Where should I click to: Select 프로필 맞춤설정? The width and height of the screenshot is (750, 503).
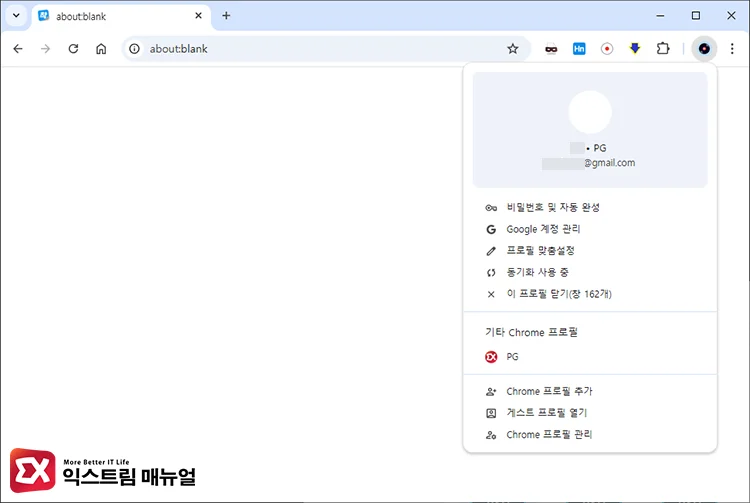pyautogui.click(x=590, y=251)
